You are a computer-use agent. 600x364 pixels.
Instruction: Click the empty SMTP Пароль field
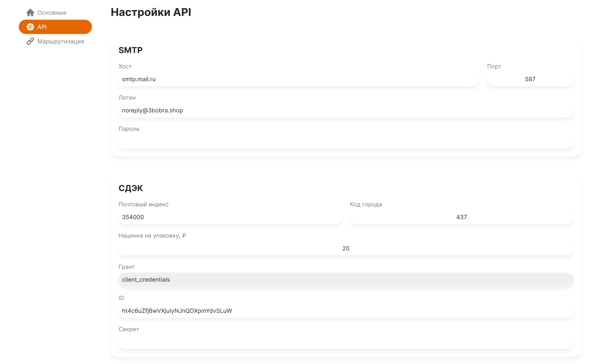click(345, 142)
